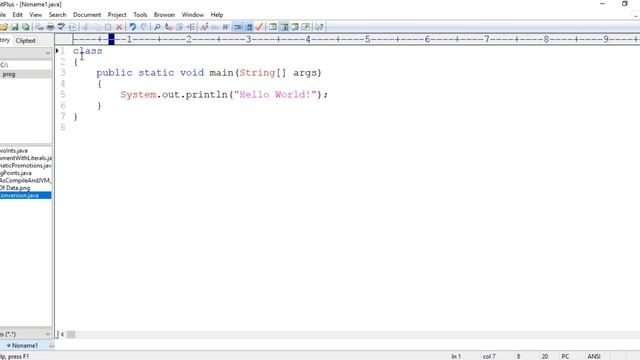Click the 'col 7' status bar entry
This screenshot has height=360, width=640.
[x=489, y=356]
